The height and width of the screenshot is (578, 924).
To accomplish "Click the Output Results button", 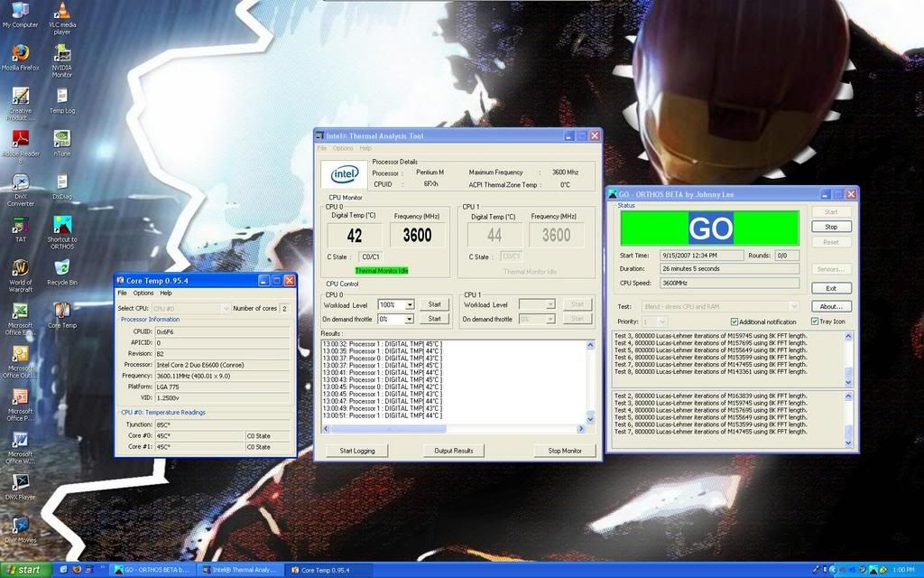I will pyautogui.click(x=454, y=451).
